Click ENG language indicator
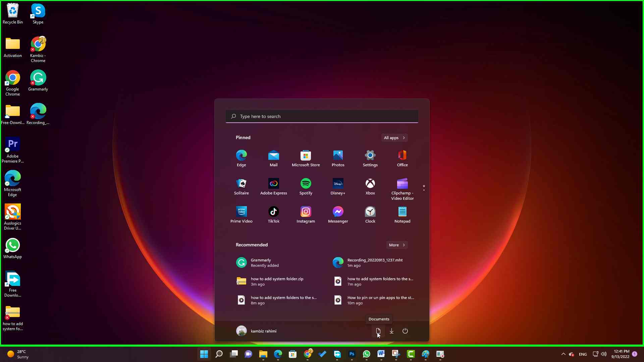 pyautogui.click(x=583, y=354)
